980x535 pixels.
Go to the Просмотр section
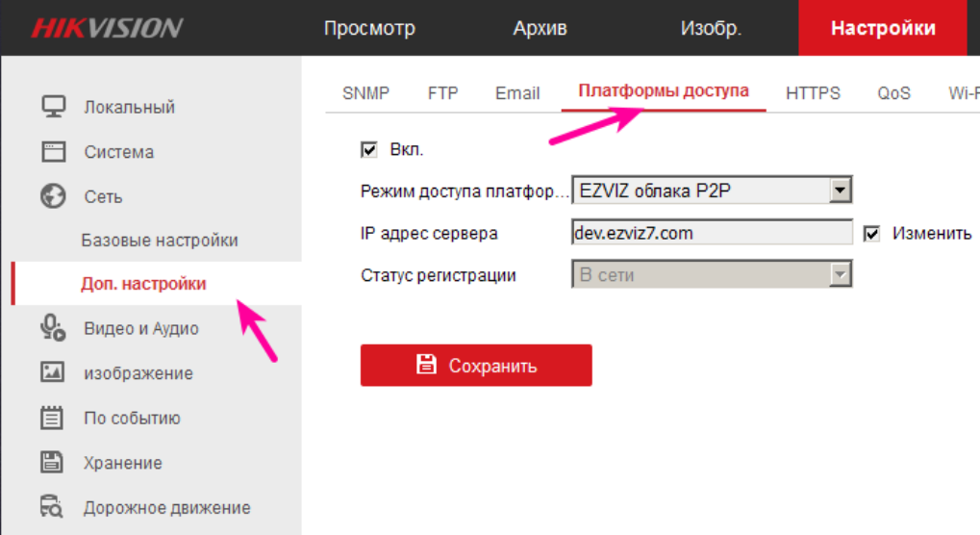point(369,28)
